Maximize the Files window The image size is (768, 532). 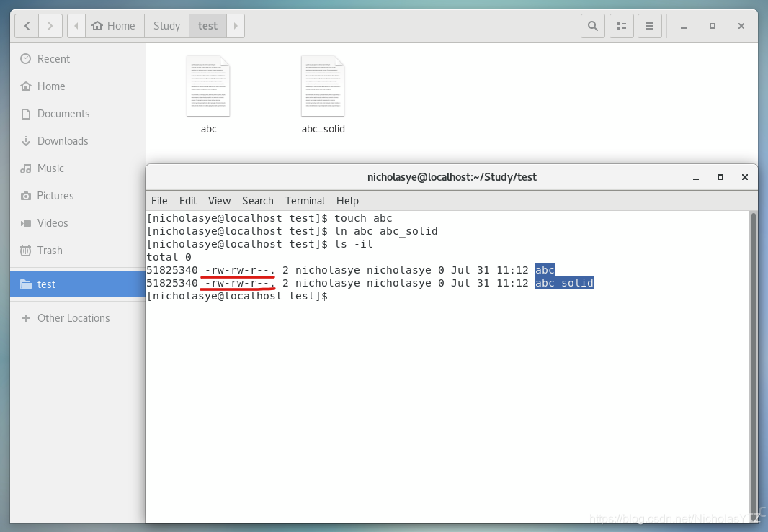point(713,26)
